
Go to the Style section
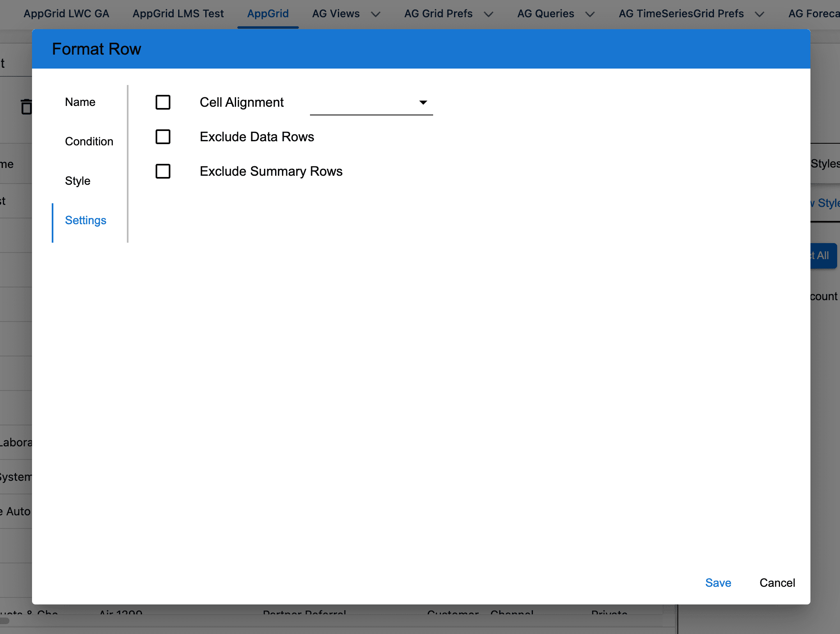[x=78, y=181]
